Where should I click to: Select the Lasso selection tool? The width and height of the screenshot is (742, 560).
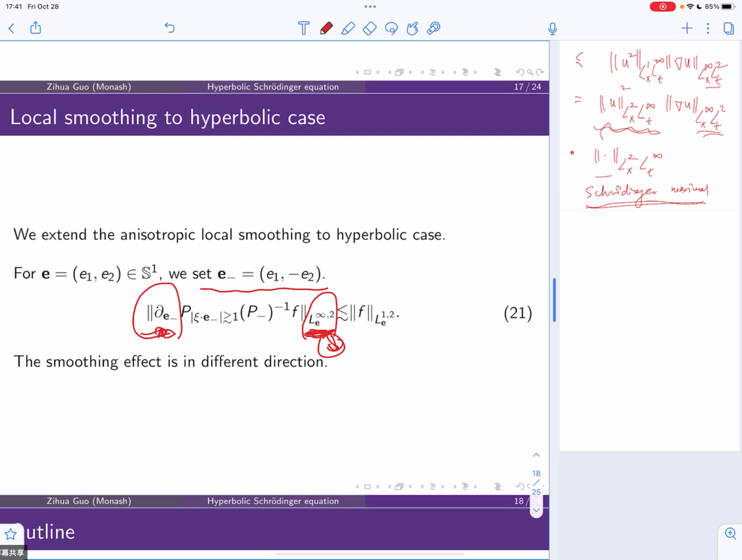click(391, 28)
